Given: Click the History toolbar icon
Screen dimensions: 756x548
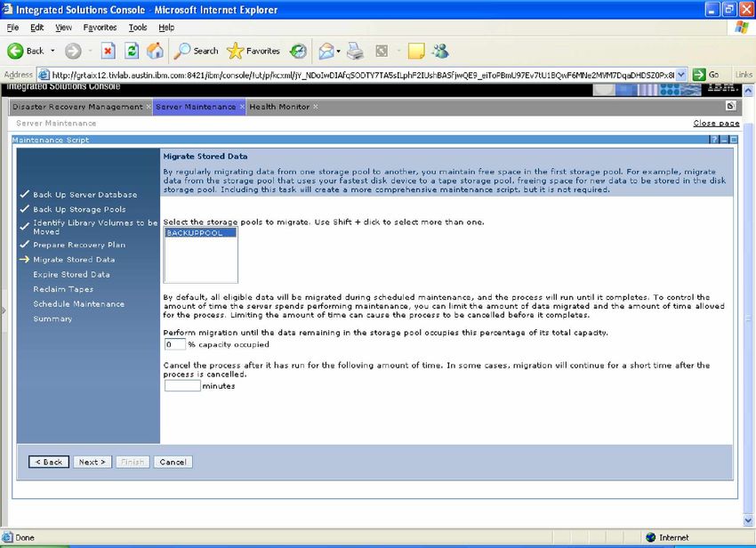Looking at the screenshot, I should click(298, 51).
